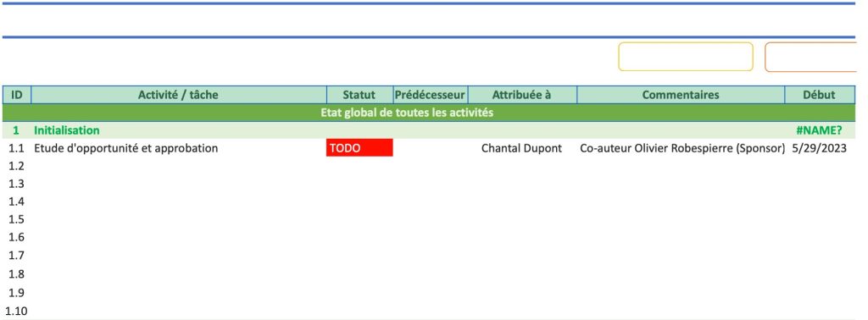The image size is (868, 320).
Task: Select the ID column header
Action: click(17, 95)
